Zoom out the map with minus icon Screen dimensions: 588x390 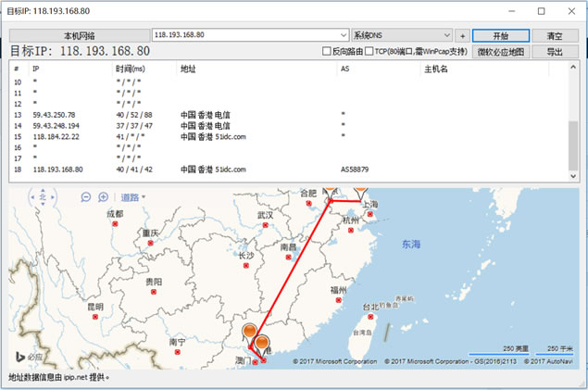86,196
